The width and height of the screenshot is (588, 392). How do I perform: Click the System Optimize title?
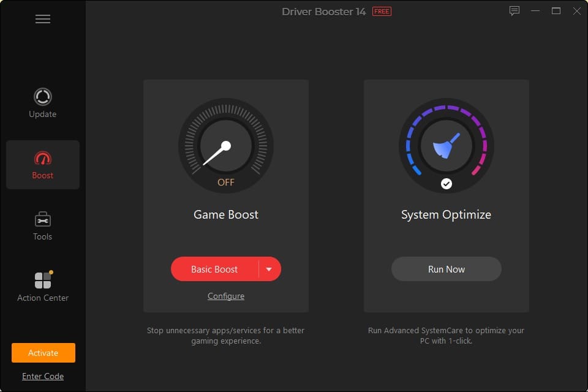point(447,214)
